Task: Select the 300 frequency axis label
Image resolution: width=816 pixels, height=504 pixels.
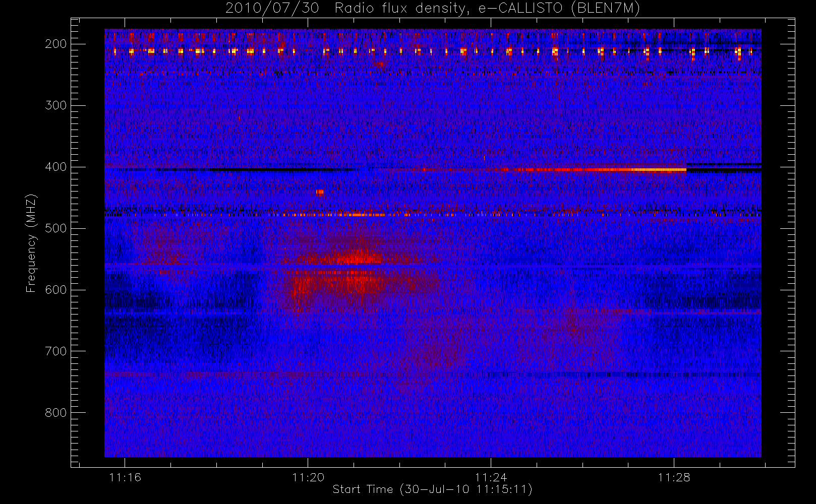Action: tap(55, 105)
